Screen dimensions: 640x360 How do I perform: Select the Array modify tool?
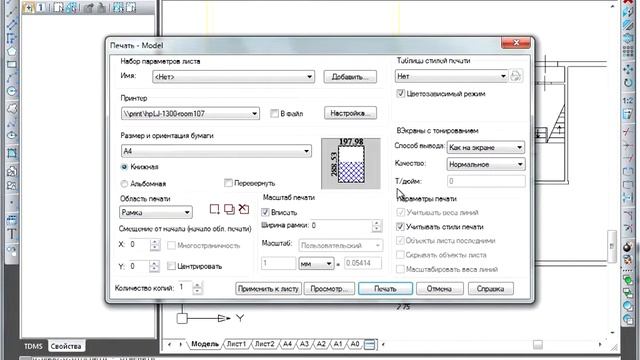click(x=628, y=51)
